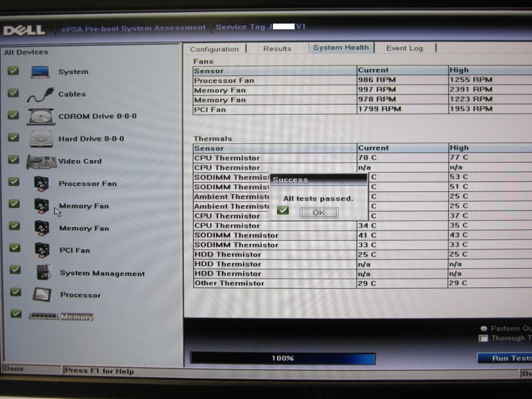
Task: Toggle the Processor checkbox
Action: click(x=15, y=292)
